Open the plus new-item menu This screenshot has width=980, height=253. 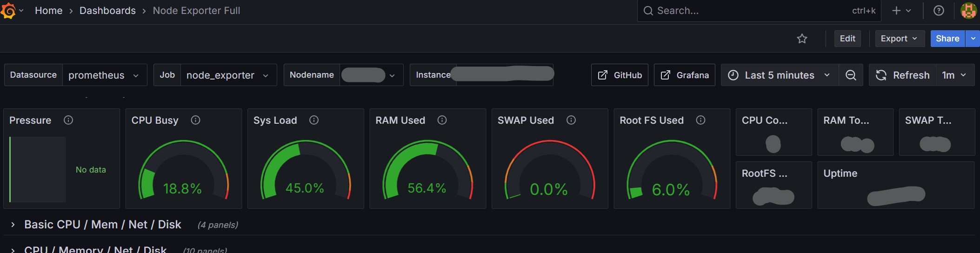coord(901,11)
